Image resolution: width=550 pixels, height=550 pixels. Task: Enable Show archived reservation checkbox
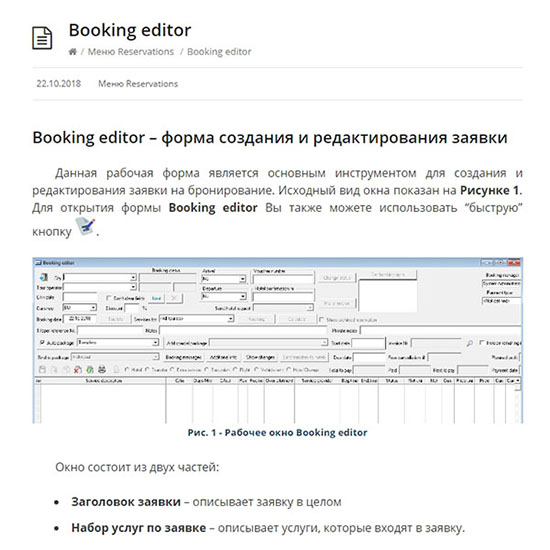321,320
